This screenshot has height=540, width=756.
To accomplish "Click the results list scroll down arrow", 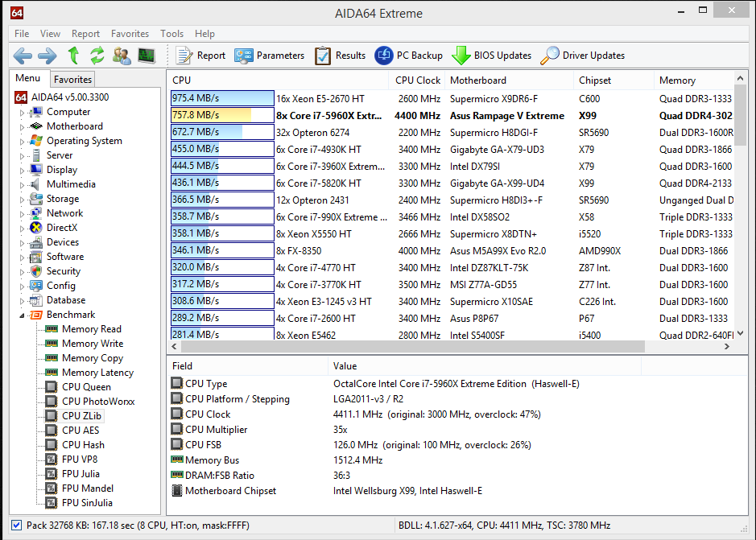I will [x=741, y=333].
